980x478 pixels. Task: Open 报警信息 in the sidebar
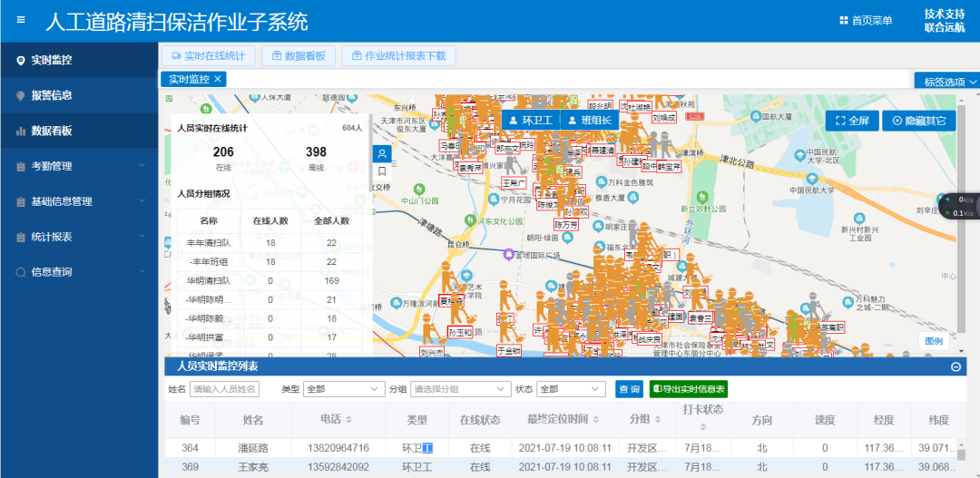click(x=79, y=95)
